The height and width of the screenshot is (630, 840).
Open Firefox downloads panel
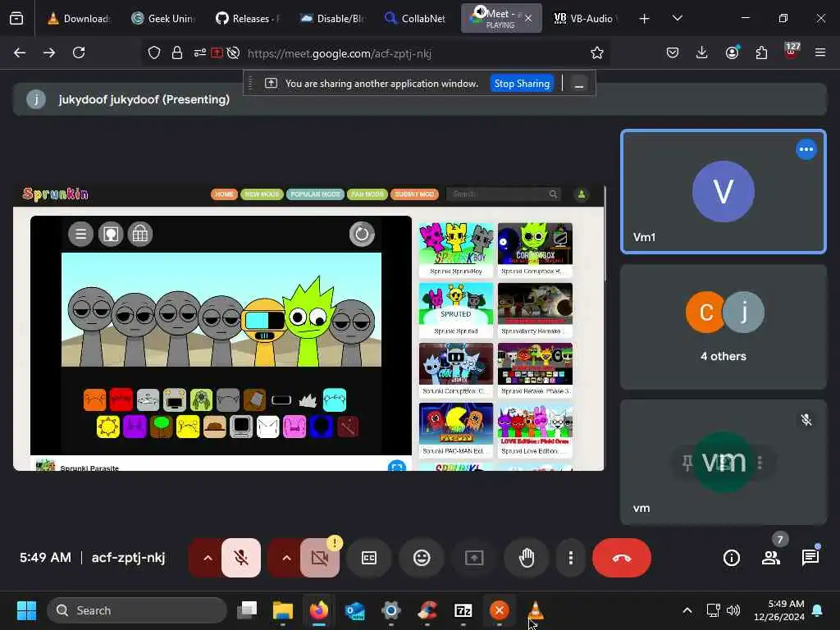coord(702,52)
